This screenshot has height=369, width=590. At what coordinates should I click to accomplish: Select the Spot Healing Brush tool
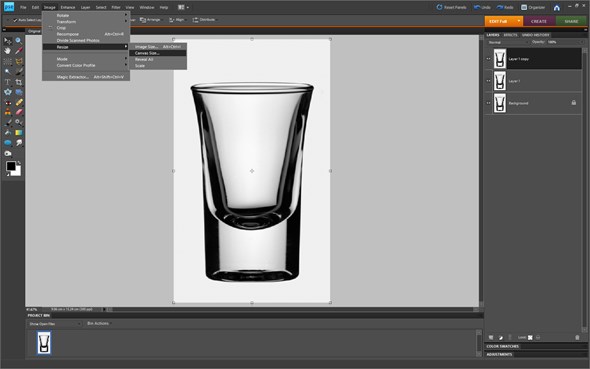[x=18, y=102]
